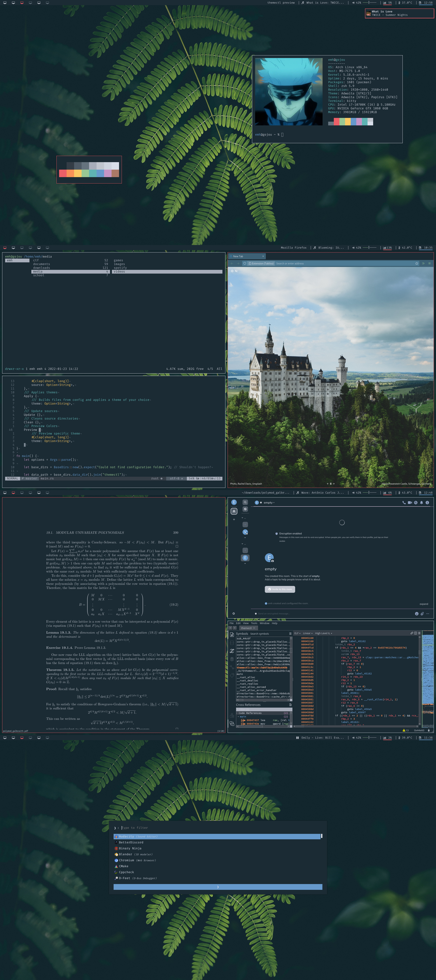
Task: Click Invite to this room button
Action: (x=280, y=589)
